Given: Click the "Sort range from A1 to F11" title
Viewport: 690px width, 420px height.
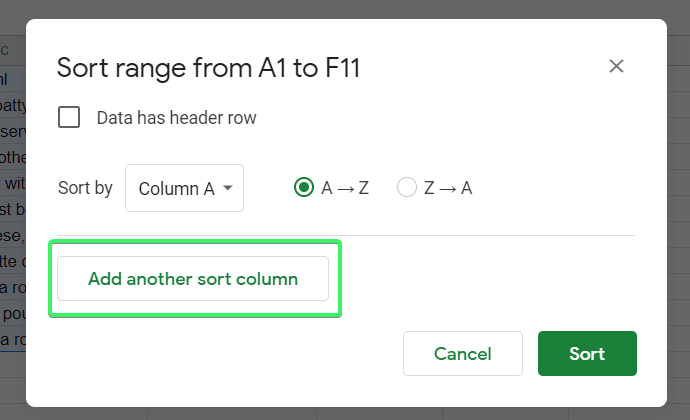Looking at the screenshot, I should click(208, 68).
